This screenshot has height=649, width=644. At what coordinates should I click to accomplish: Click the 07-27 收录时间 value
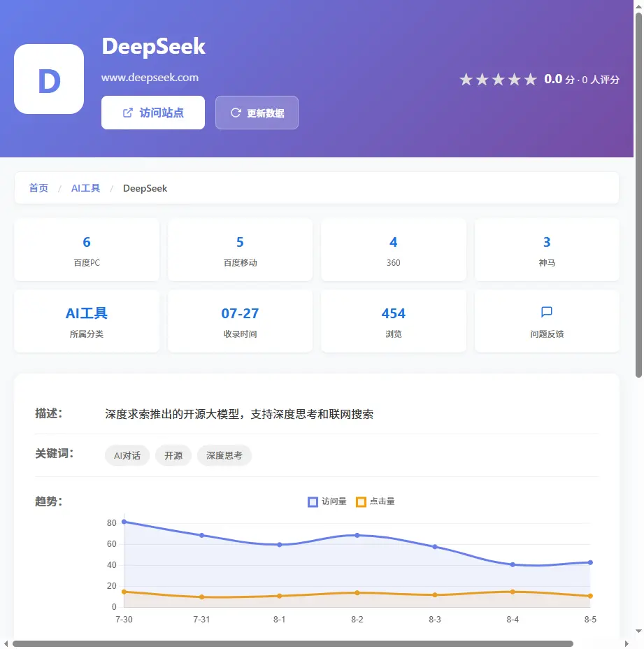pos(240,313)
